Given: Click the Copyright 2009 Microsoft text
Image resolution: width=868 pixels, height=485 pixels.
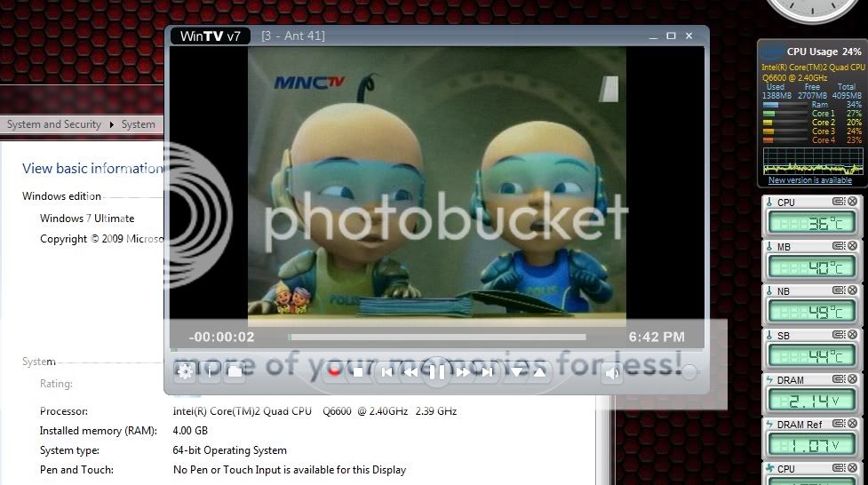Looking at the screenshot, I should coord(102,239).
